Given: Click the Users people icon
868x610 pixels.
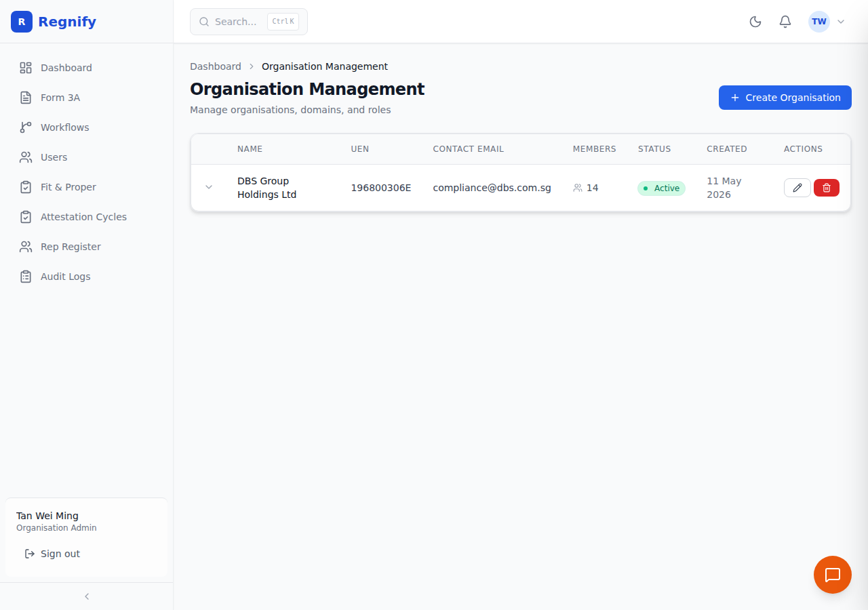Looking at the screenshot, I should point(26,157).
